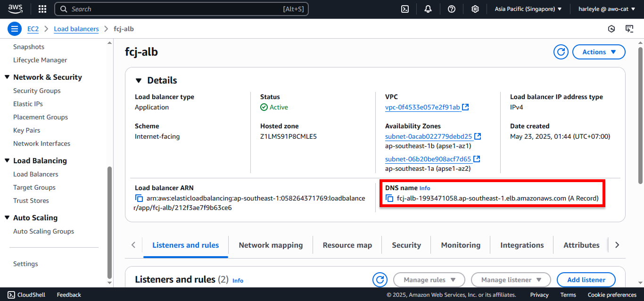Copy the load balancer ARN
The image size is (644, 301).
pyautogui.click(x=139, y=198)
